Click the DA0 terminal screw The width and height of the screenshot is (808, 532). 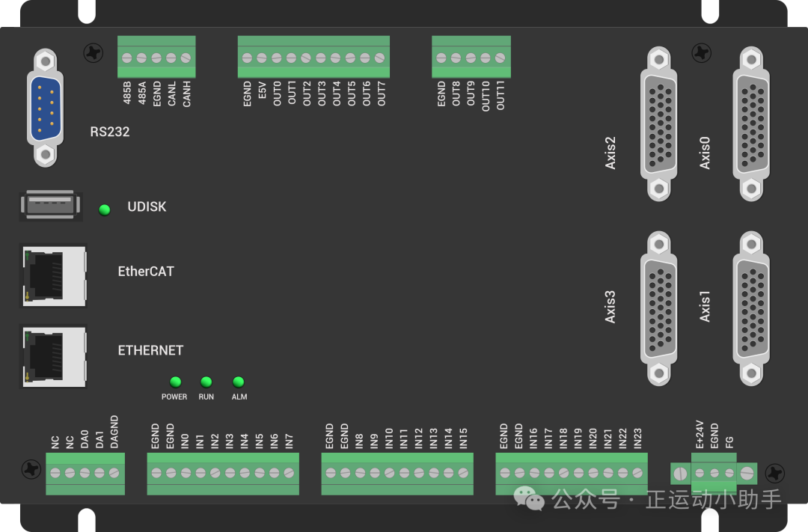click(85, 473)
